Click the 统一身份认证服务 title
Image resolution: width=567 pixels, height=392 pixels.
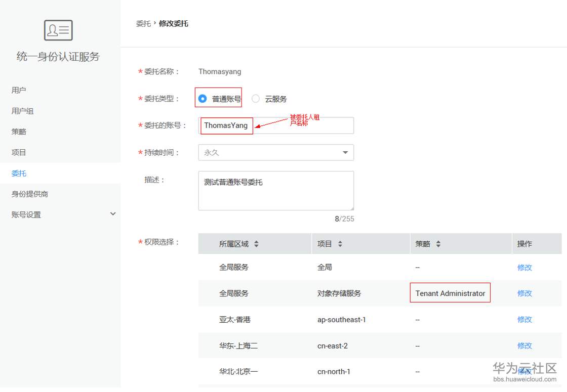point(58,57)
